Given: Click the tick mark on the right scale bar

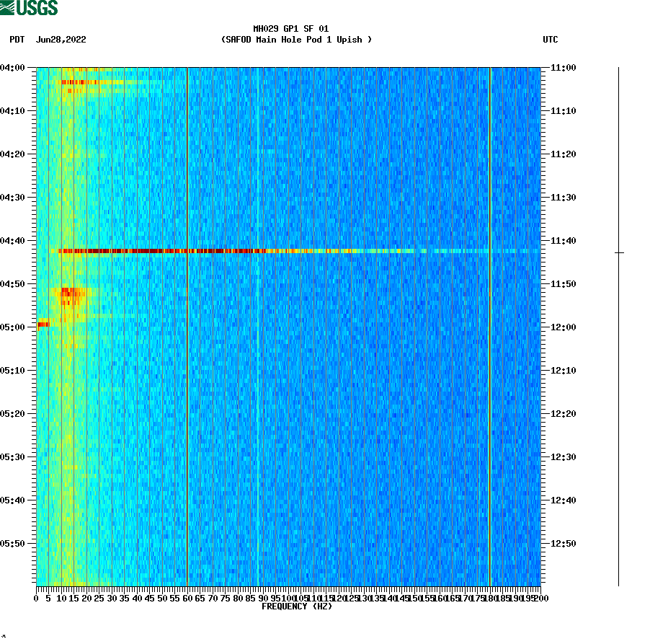Looking at the screenshot, I should point(618,252).
